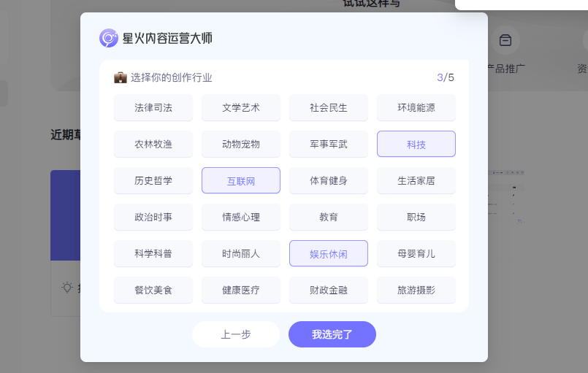Go back with the 上一步 button
Viewport: 588px width, 373px height.
pos(236,334)
